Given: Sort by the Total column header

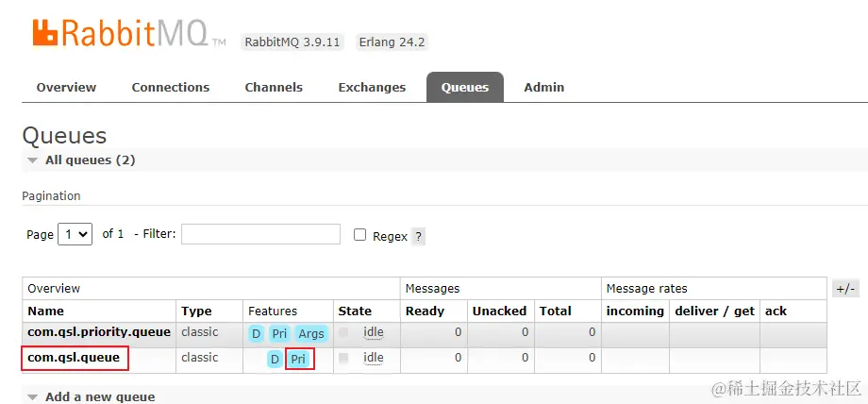Looking at the screenshot, I should (x=555, y=311).
